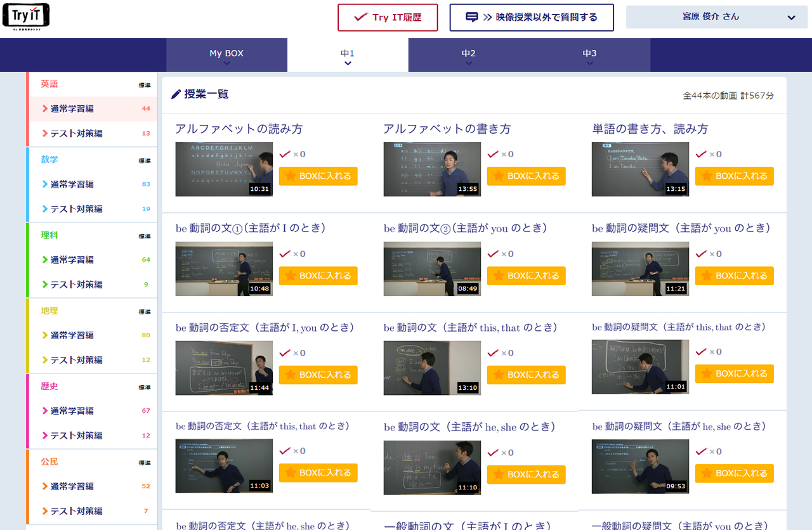Click the pencil icon beside 授業一覧
This screenshot has height=530, width=812.
click(x=176, y=94)
